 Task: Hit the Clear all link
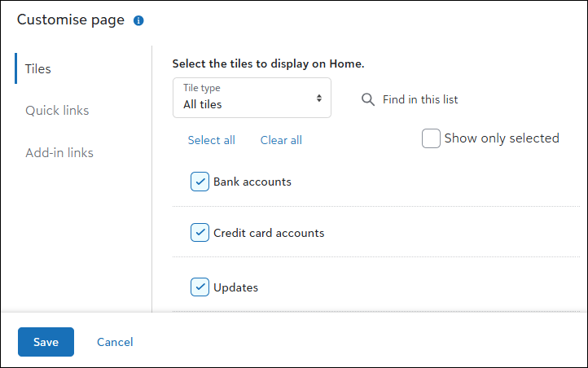281,140
